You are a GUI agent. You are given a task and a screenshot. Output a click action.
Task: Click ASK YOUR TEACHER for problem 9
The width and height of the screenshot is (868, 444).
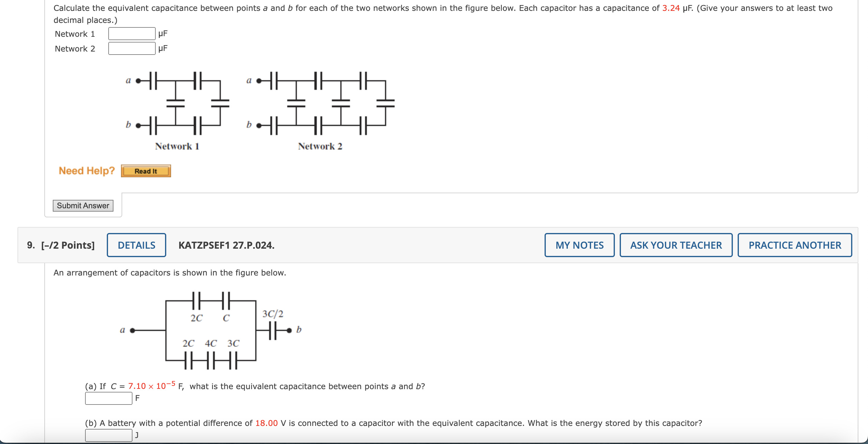point(676,245)
